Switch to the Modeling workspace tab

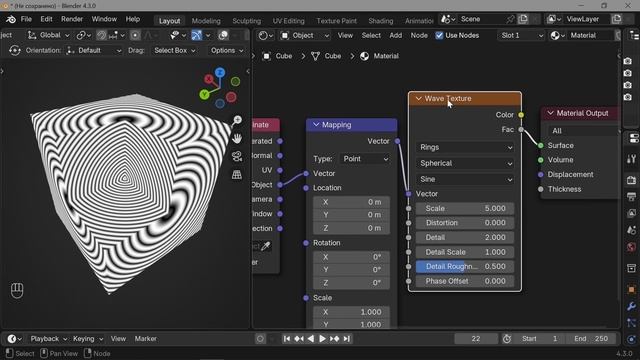[206, 21]
